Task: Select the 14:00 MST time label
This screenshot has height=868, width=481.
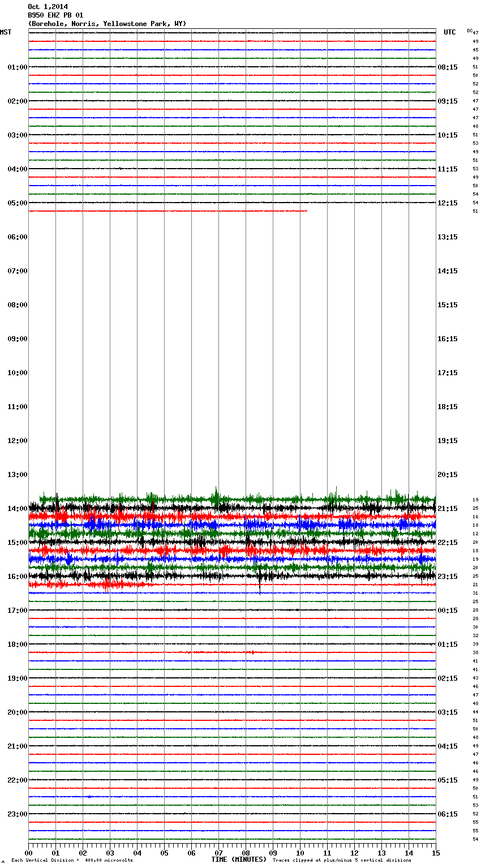Action: (18, 509)
